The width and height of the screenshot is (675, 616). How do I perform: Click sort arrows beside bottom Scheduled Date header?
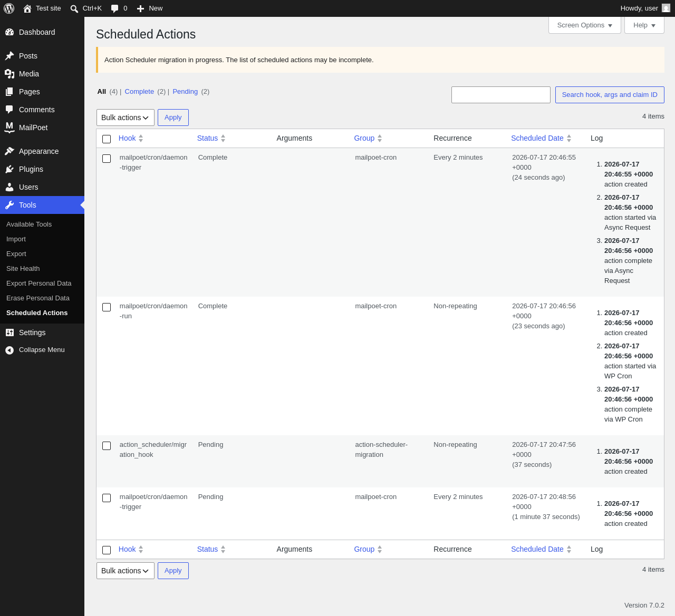coord(569,549)
